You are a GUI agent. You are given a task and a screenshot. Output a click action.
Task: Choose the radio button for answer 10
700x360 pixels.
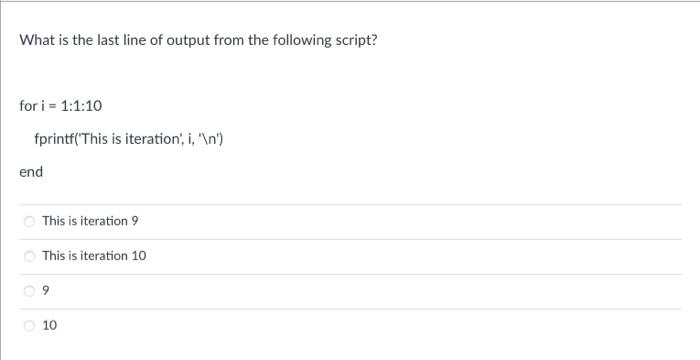(29, 326)
